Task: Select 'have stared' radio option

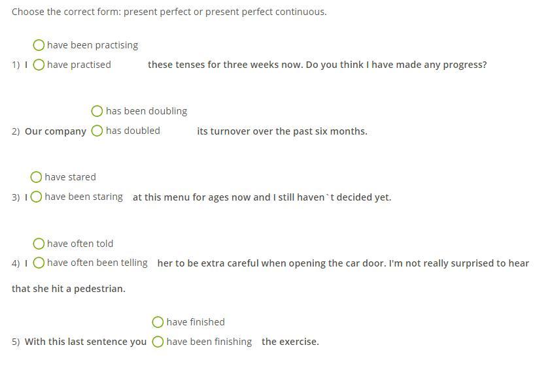Action: coord(36,177)
